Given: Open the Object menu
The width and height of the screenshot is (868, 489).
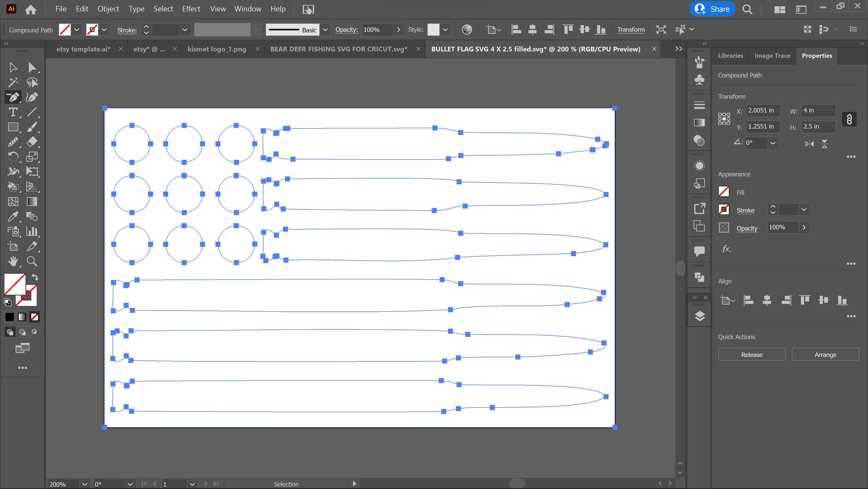Looking at the screenshot, I should tap(108, 9).
